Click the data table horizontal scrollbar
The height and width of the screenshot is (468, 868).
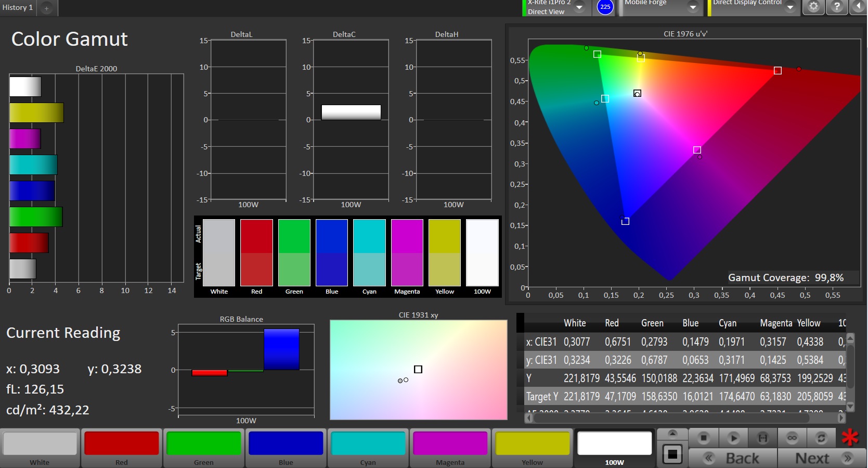point(685,418)
